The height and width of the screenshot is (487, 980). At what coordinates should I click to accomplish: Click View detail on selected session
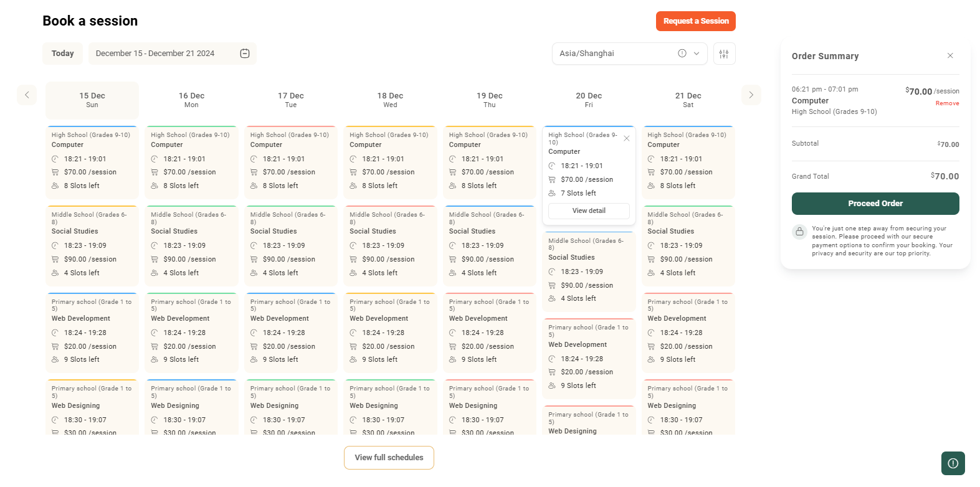coord(589,210)
